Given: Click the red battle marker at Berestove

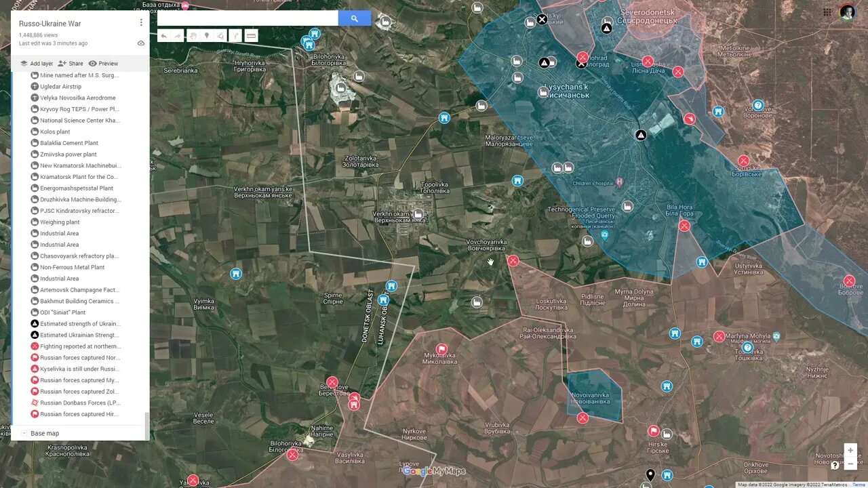Looking at the screenshot, I should [x=332, y=383].
